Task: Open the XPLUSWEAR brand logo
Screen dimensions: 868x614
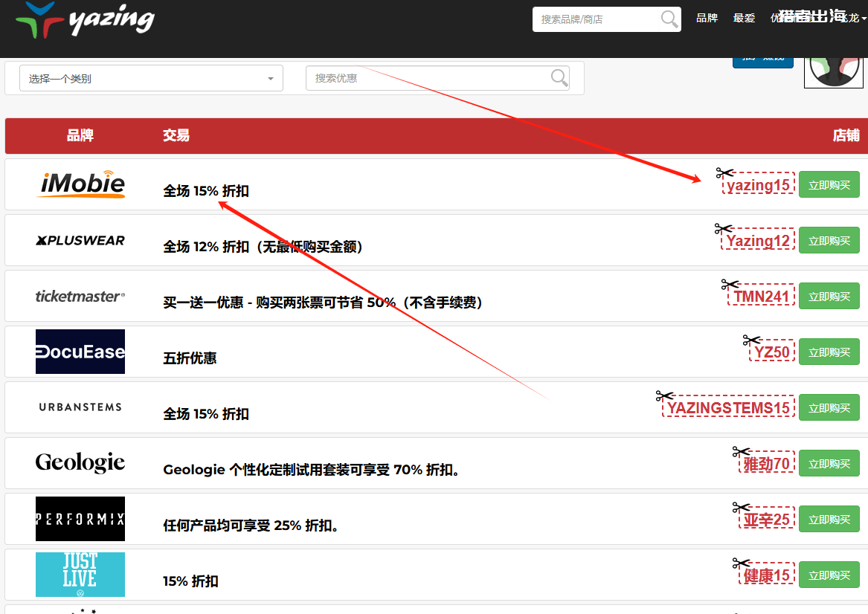Action: click(80, 241)
